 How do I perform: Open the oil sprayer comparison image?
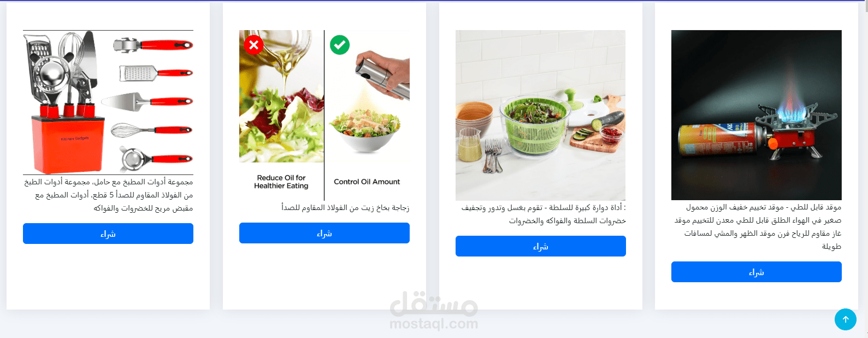(324, 115)
